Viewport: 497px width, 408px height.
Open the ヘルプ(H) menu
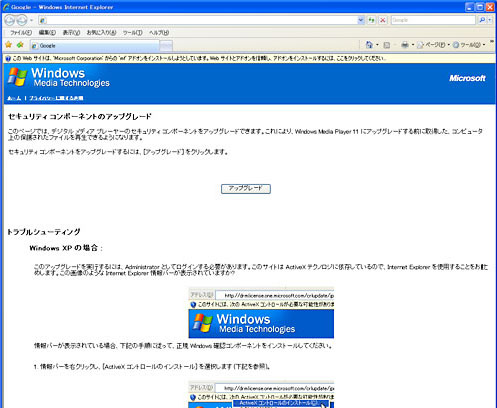point(159,33)
